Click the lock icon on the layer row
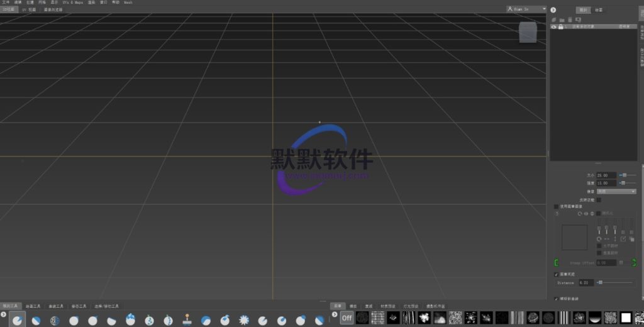 point(560,27)
